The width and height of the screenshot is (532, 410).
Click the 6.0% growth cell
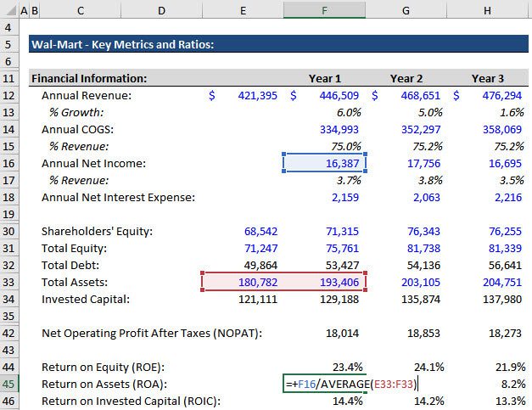tap(349, 112)
